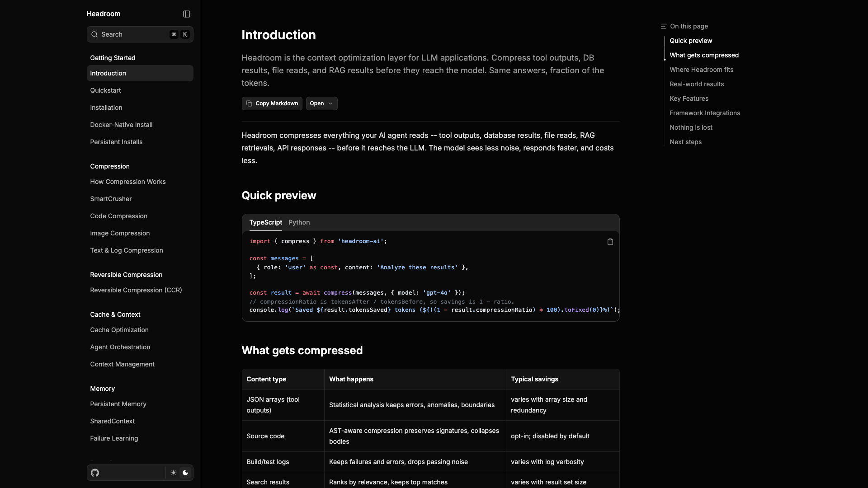Jump to Quick preview section
This screenshot has height=488, width=868.
point(691,41)
